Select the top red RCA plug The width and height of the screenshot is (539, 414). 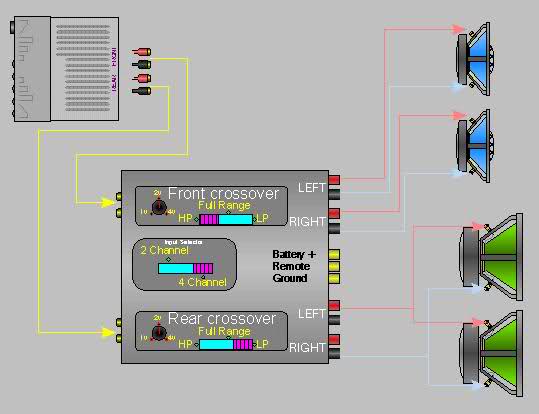(142, 52)
